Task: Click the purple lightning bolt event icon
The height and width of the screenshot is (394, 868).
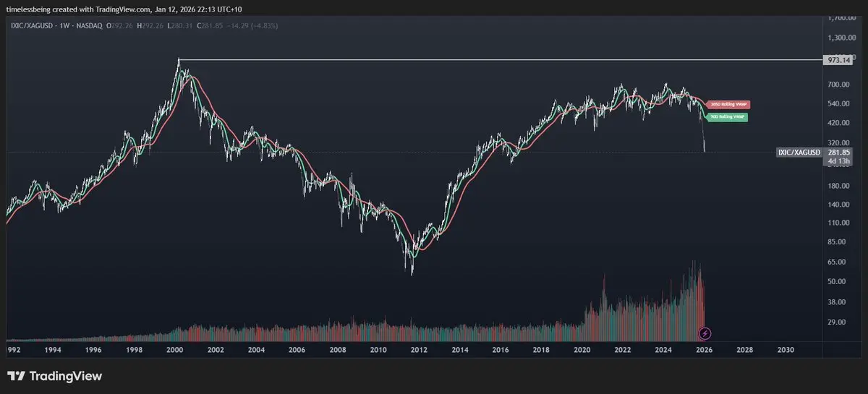Action: [x=706, y=333]
